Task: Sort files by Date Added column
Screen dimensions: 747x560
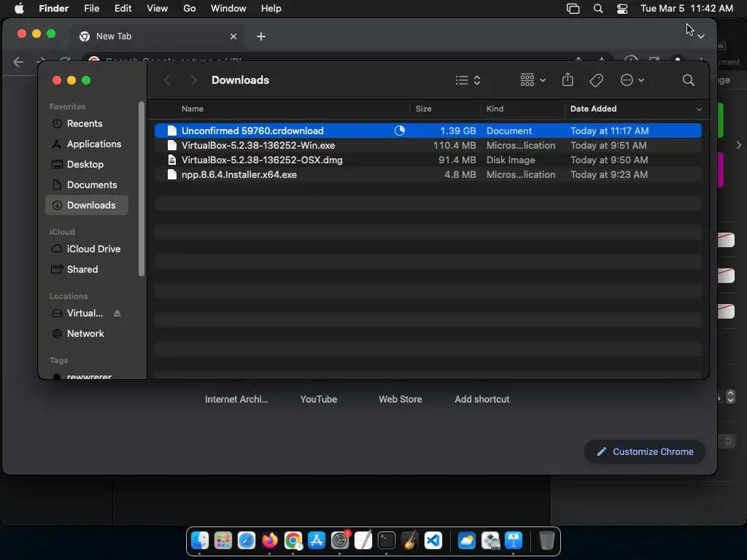Action: tap(593, 109)
